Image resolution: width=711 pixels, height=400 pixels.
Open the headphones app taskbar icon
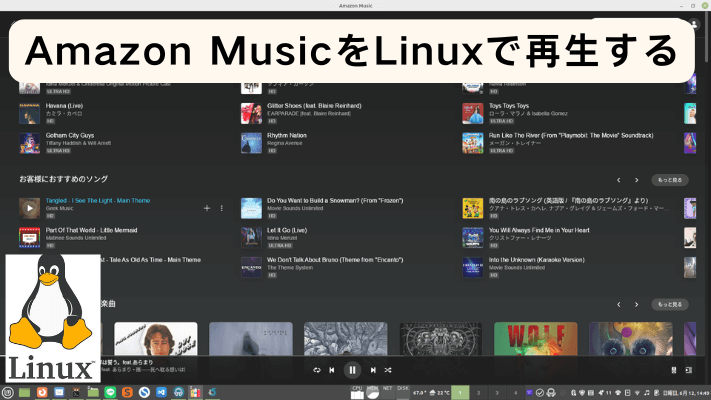[178, 392]
